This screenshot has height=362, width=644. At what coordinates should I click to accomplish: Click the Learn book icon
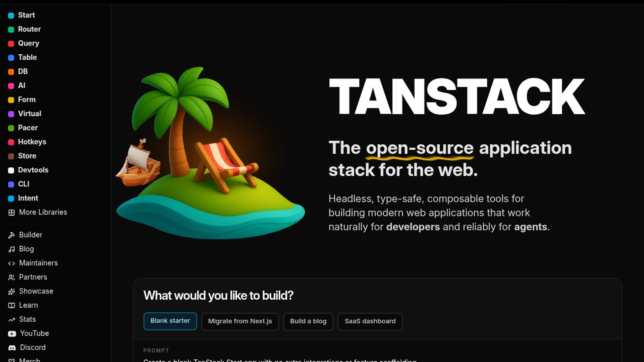[11, 306]
